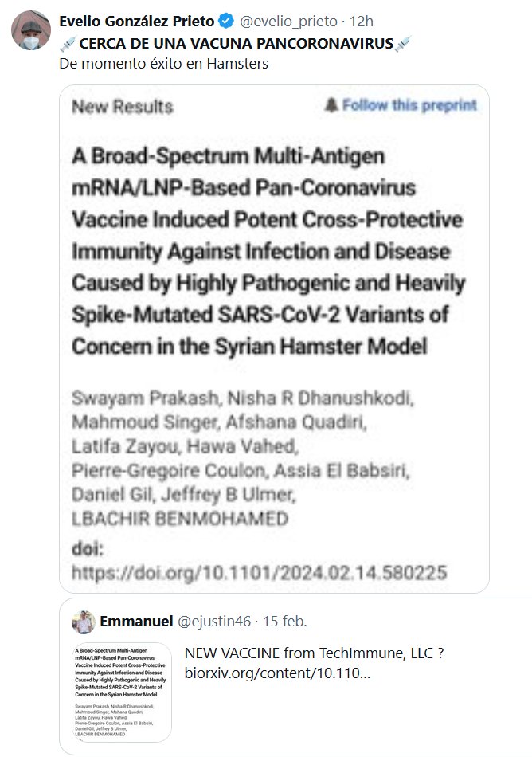
Task: Click the NEW VACCINE from TechImmune text
Action: pos(314,654)
